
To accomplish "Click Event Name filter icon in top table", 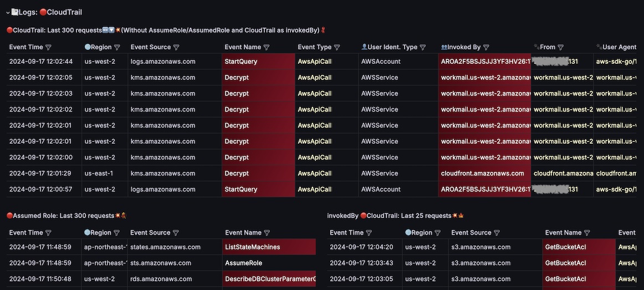I will coord(267,48).
